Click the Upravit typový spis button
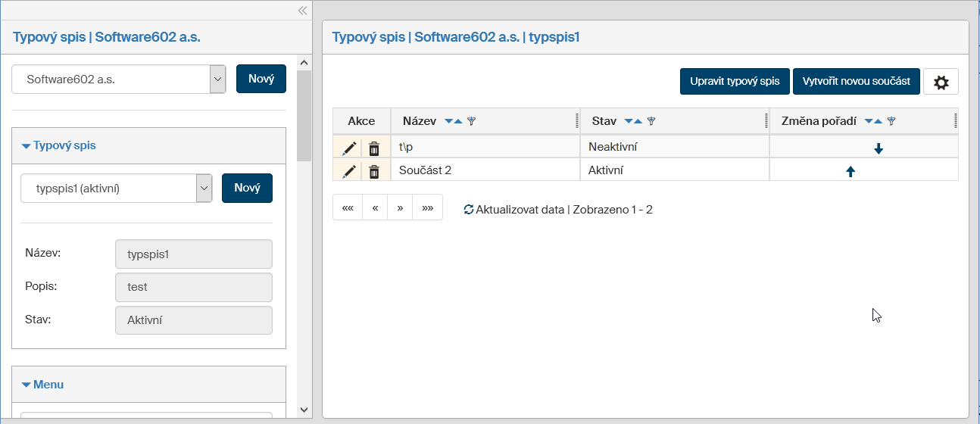This screenshot has width=980, height=424. 735,82
